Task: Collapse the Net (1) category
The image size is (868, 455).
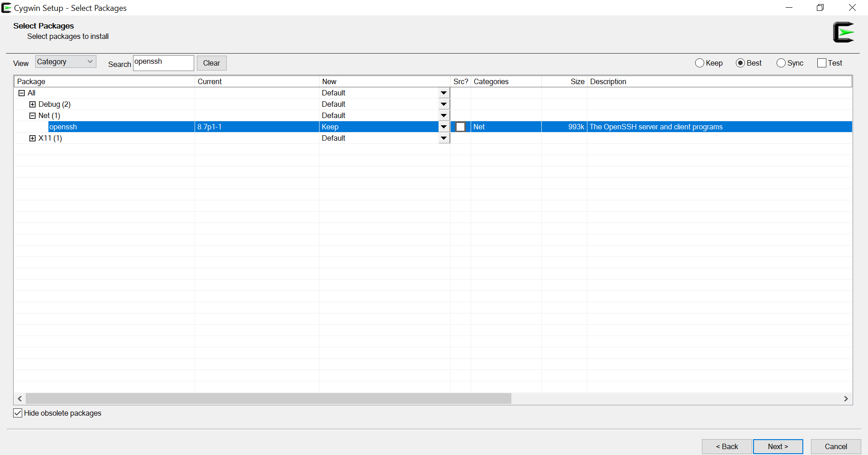Action: [32, 116]
